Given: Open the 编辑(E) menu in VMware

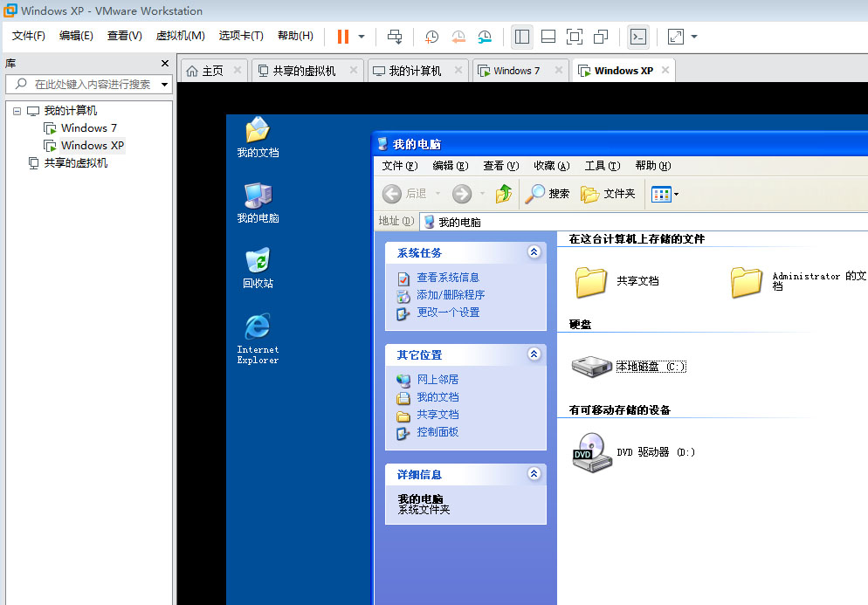Looking at the screenshot, I should tap(76, 36).
